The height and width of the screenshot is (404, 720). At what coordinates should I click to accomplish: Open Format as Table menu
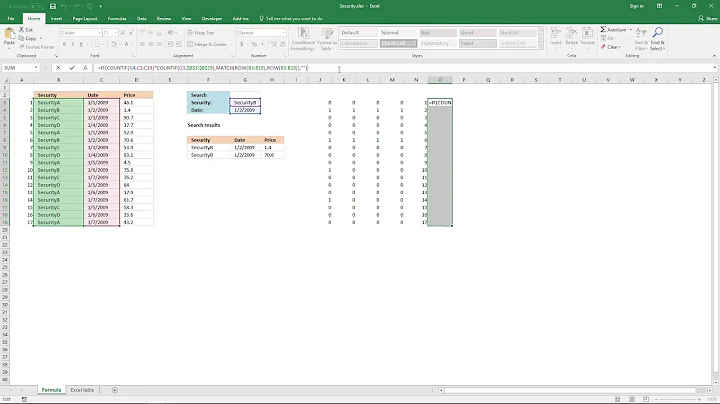click(327, 39)
